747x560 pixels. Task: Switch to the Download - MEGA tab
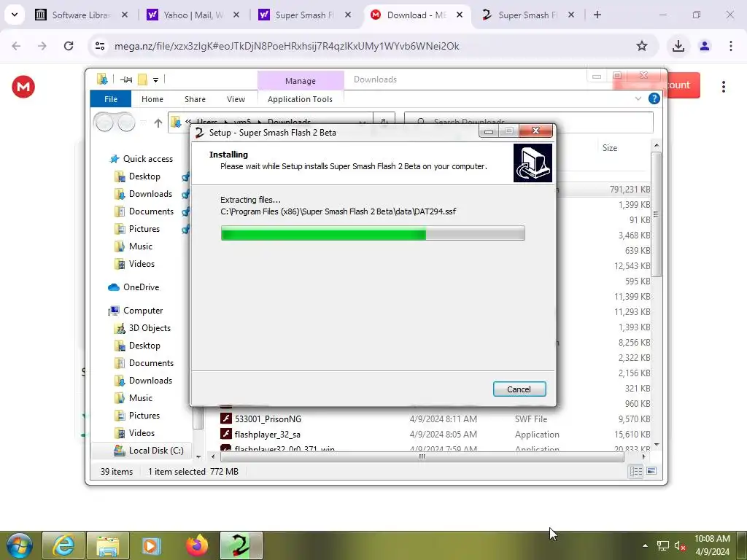click(x=417, y=15)
